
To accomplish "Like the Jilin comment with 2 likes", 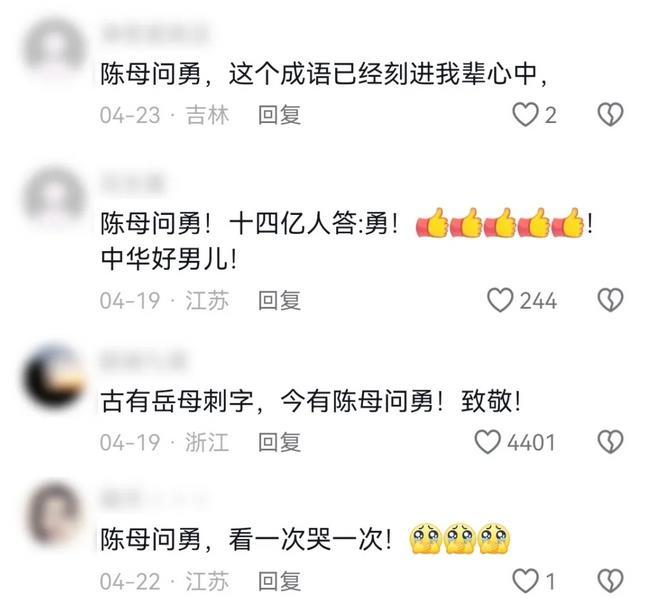I will tap(525, 115).
